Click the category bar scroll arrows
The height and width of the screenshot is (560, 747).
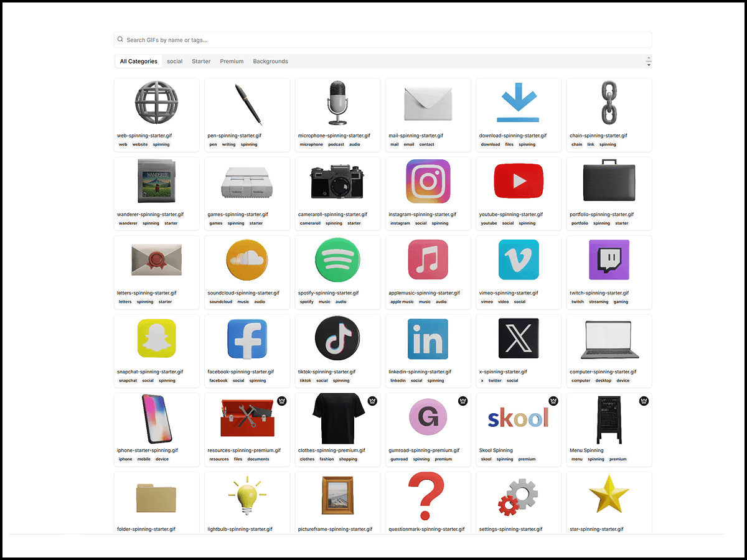point(649,62)
